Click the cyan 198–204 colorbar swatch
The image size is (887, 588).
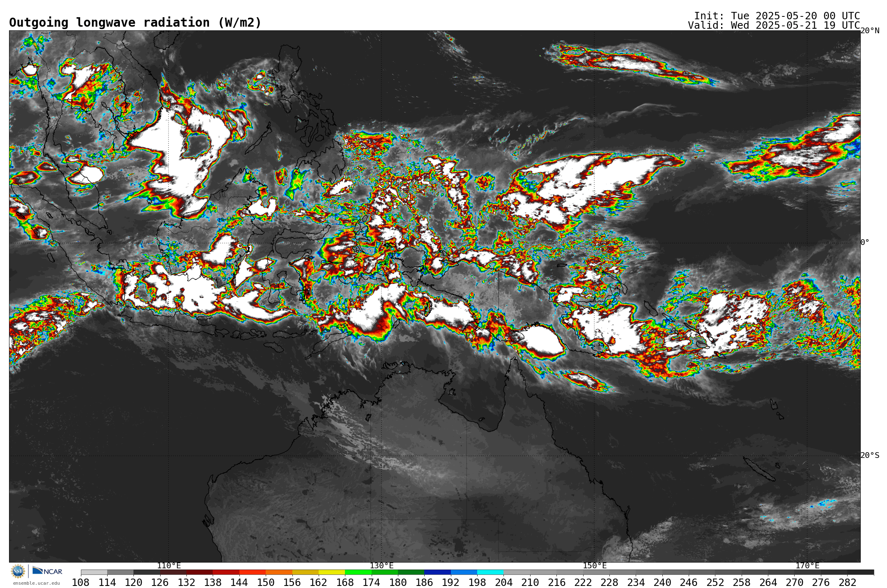coord(490,572)
